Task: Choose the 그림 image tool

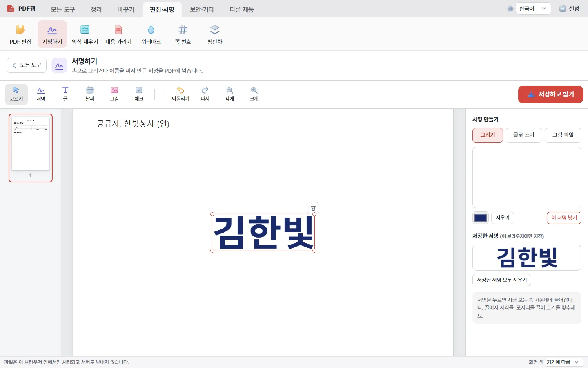Action: (114, 94)
